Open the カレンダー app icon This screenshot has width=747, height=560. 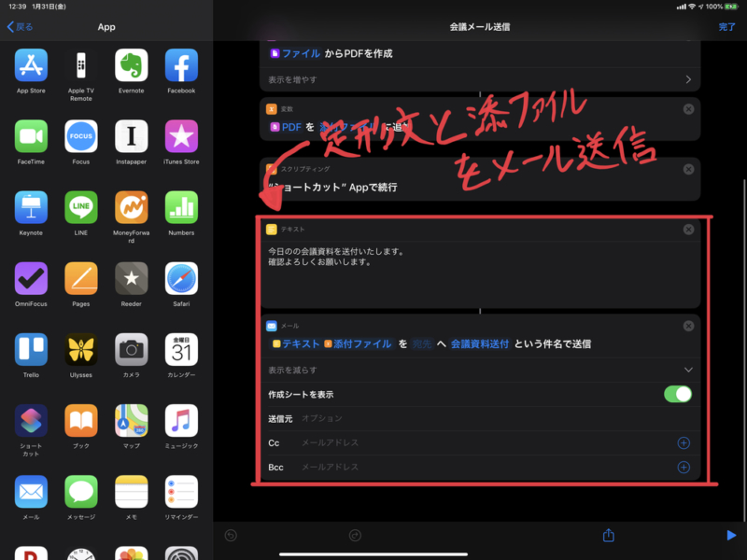pyautogui.click(x=181, y=349)
